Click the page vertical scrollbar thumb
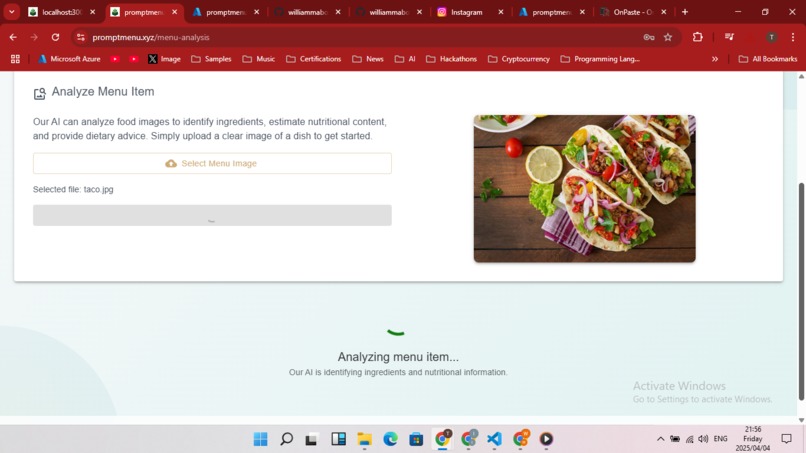 coord(801,291)
